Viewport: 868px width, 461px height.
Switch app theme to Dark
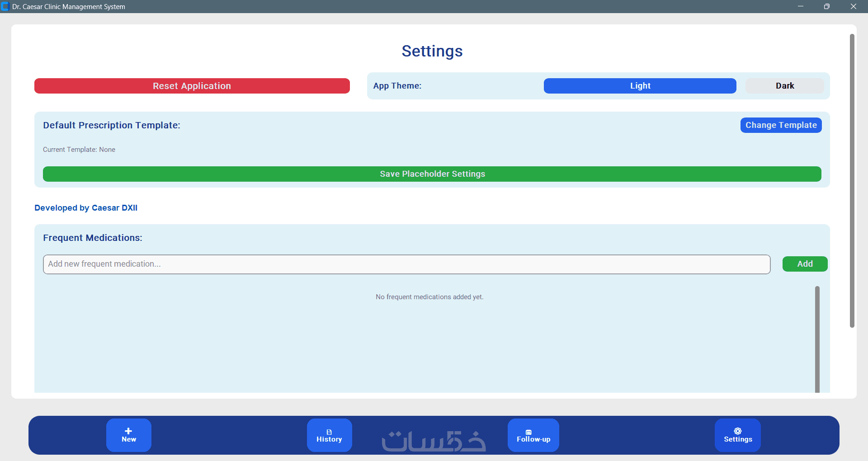tap(785, 86)
